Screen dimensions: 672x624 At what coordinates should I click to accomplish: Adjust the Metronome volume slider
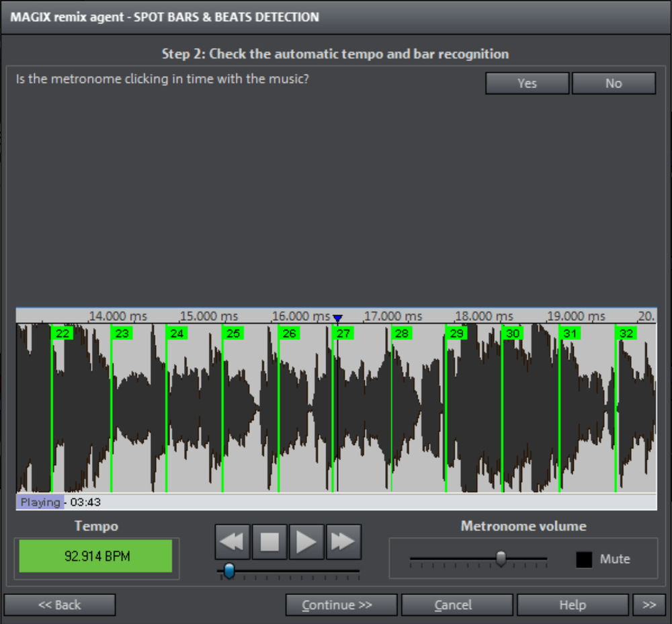point(501,559)
